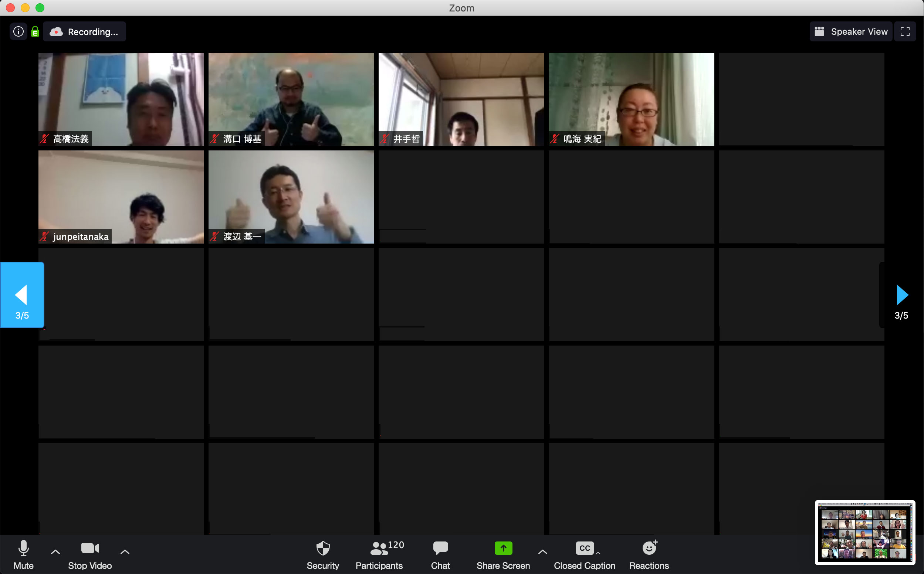Screen dimensions: 924x574
Task: Select the 溝口 博基 video tile
Action: point(291,99)
